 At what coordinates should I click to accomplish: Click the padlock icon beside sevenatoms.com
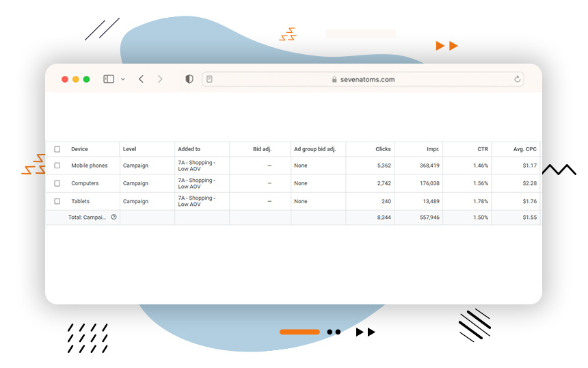pos(334,79)
